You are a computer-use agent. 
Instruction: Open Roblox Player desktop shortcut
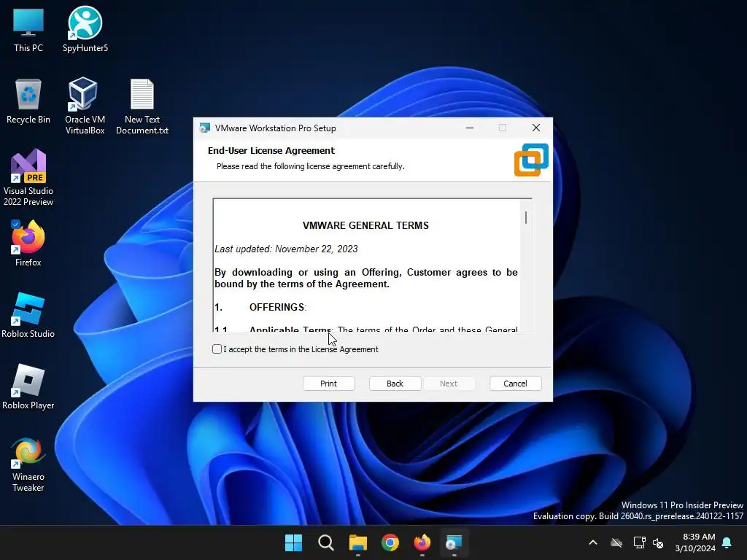pos(28,386)
